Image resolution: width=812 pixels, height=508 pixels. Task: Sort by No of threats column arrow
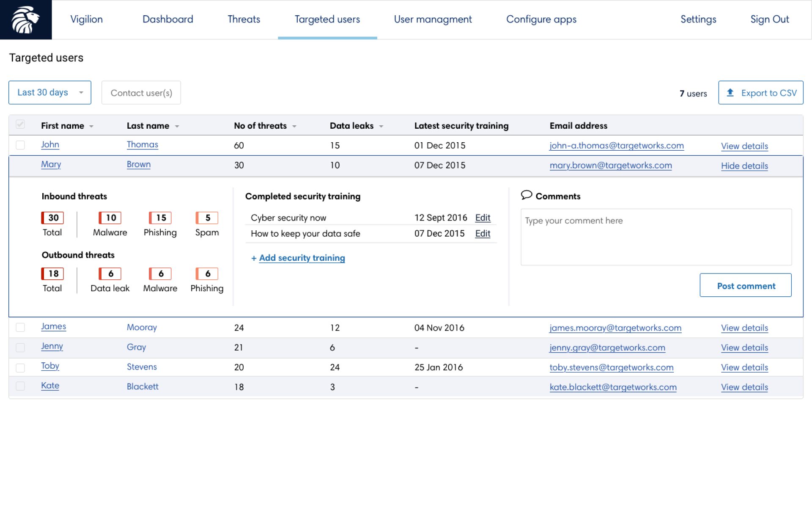294,127
